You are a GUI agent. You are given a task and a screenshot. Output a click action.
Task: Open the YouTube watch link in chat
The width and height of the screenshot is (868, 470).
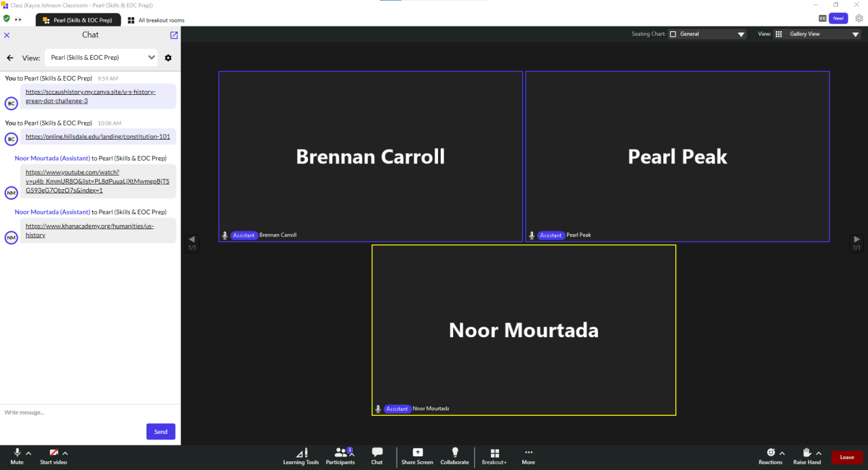[x=98, y=181]
